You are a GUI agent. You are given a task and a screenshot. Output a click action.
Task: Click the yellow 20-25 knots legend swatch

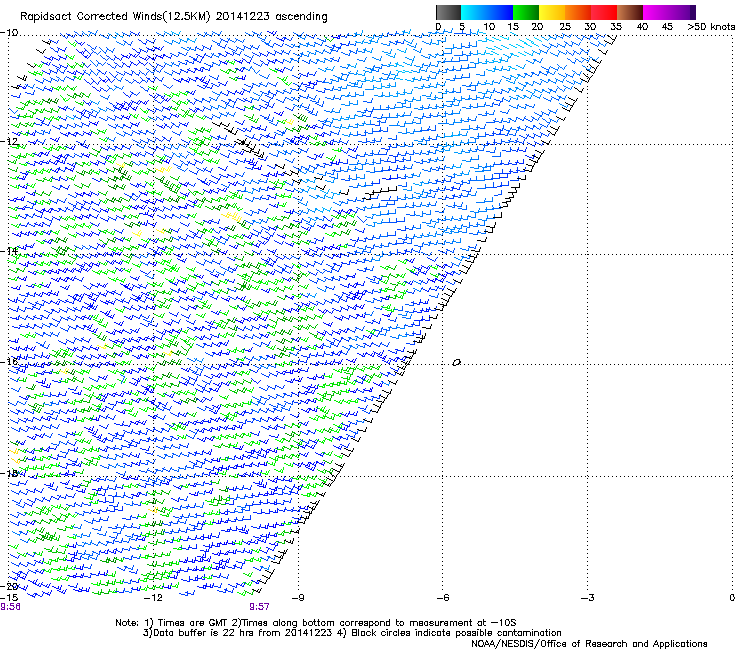coord(552,12)
